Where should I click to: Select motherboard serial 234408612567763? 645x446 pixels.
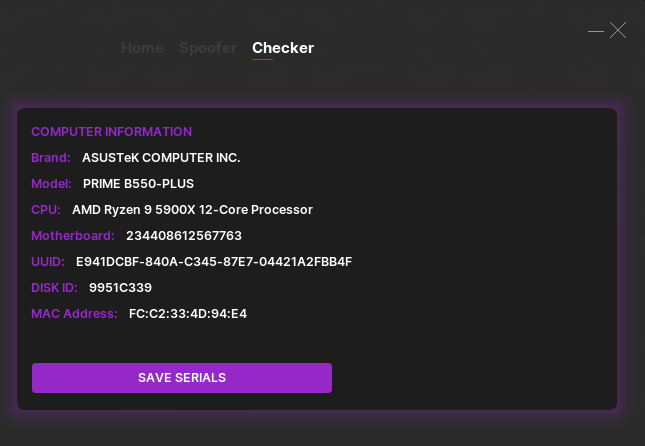click(x=184, y=236)
